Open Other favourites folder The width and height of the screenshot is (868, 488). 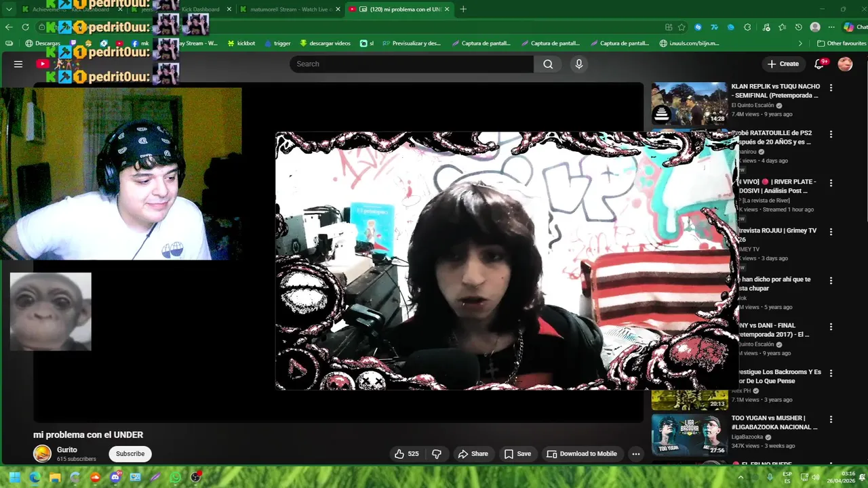pyautogui.click(x=842, y=43)
